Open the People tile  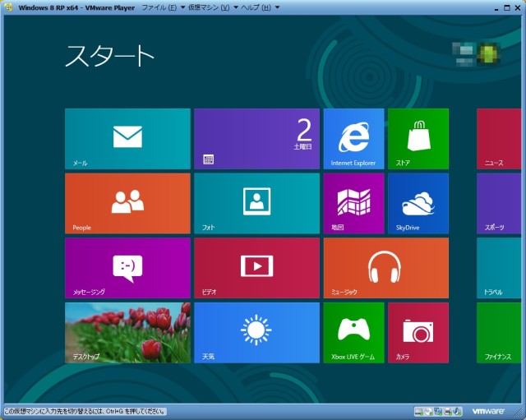pyautogui.click(x=127, y=203)
